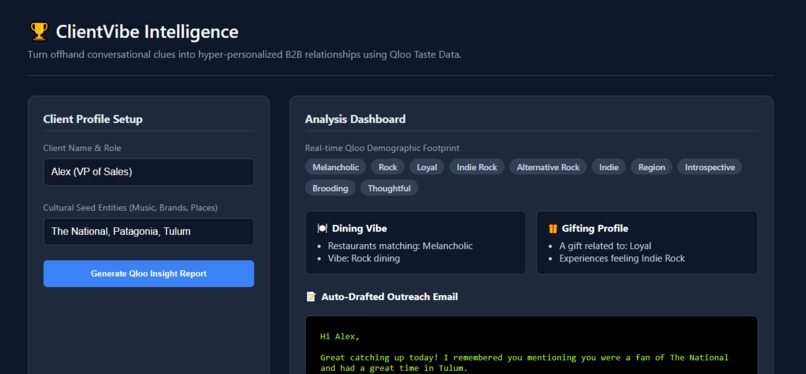Click the 'Client Name & Role' label
This screenshot has width=806, height=374.
tap(82, 148)
